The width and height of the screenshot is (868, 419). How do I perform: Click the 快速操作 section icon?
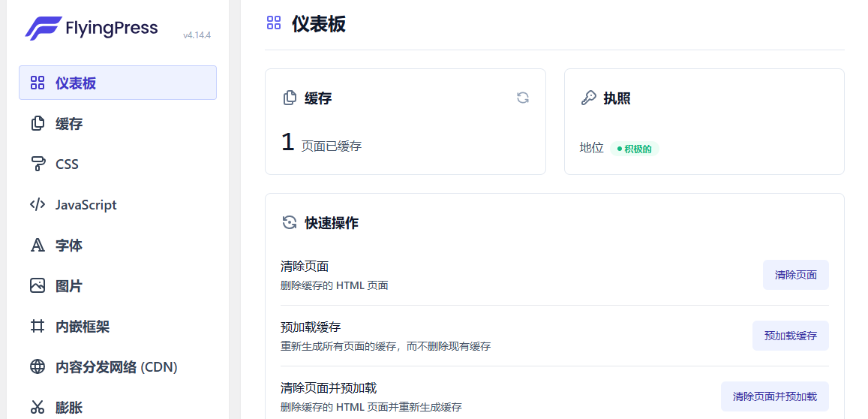coord(290,222)
